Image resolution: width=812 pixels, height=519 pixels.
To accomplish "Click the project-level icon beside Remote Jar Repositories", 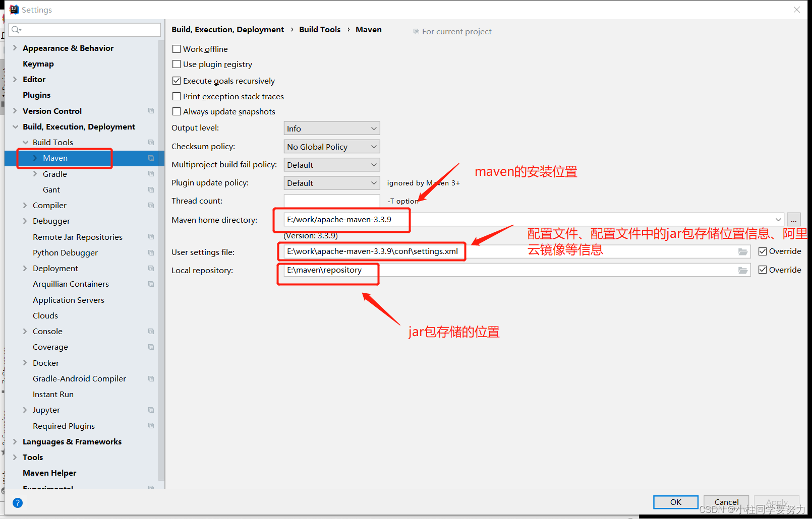I will (x=151, y=237).
